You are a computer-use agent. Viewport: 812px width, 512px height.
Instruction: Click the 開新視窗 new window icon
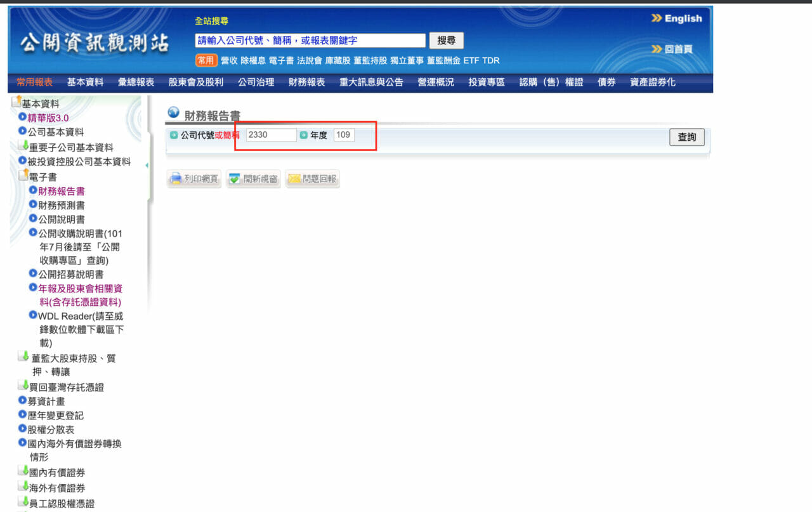click(x=235, y=179)
